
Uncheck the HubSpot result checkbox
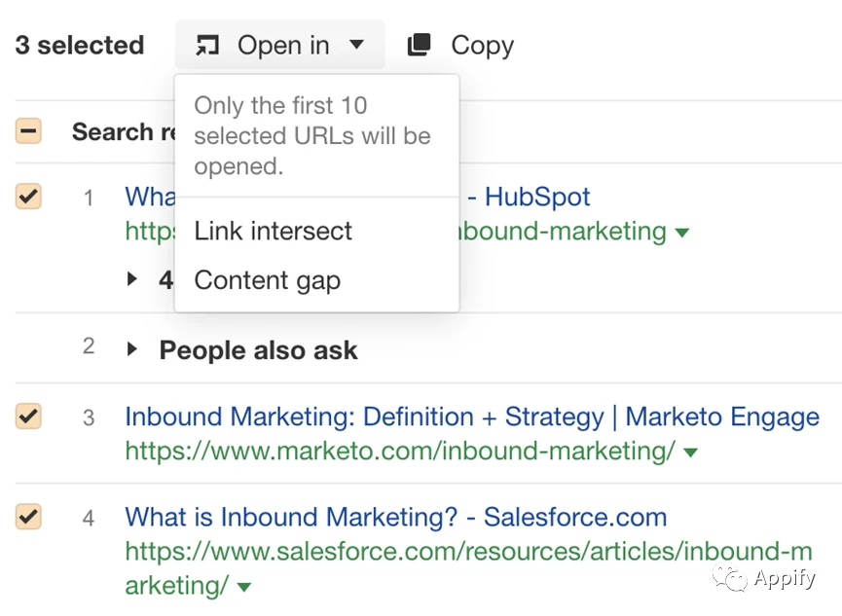click(28, 198)
